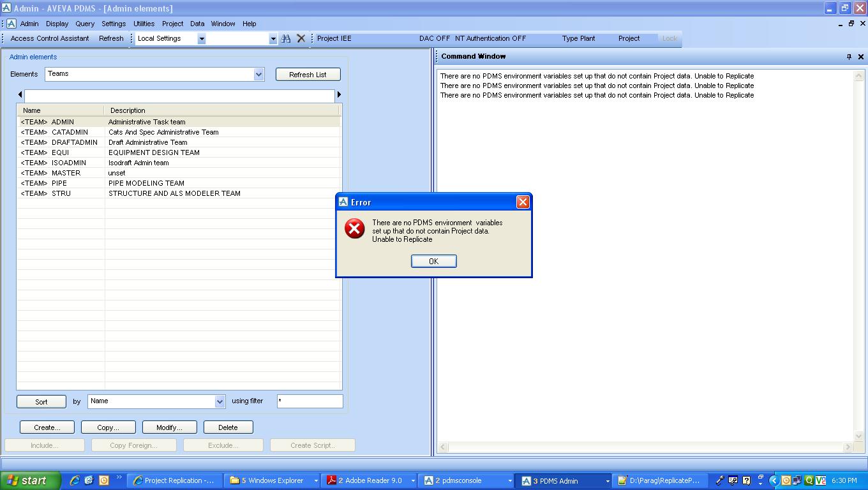This screenshot has height=490, width=868.
Task: Expand the Local Settings dropdown
Action: [201, 38]
